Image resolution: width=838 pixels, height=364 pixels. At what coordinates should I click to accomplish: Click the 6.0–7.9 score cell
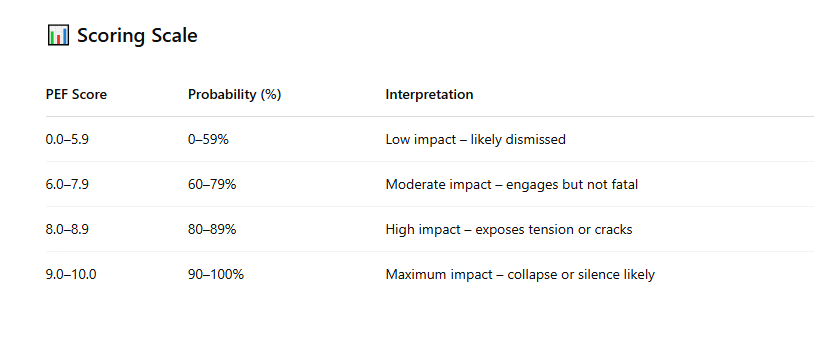pyautogui.click(x=67, y=184)
